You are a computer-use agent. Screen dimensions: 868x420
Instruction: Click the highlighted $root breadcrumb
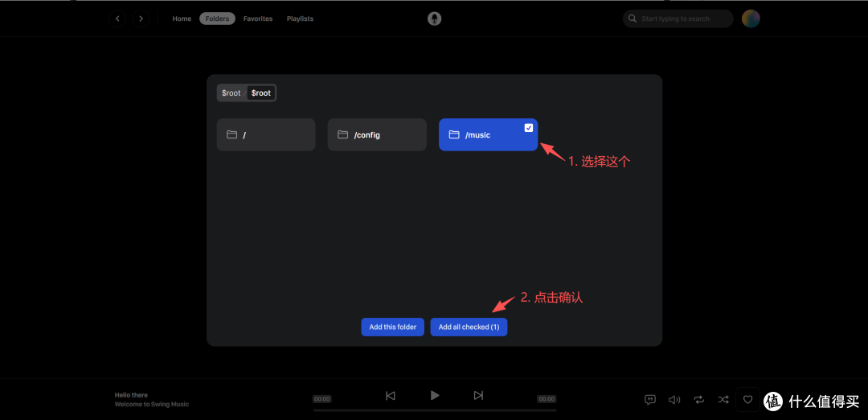pyautogui.click(x=260, y=93)
